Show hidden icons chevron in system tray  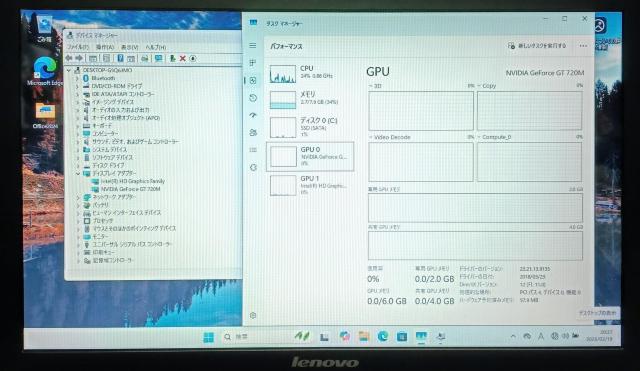pos(513,336)
